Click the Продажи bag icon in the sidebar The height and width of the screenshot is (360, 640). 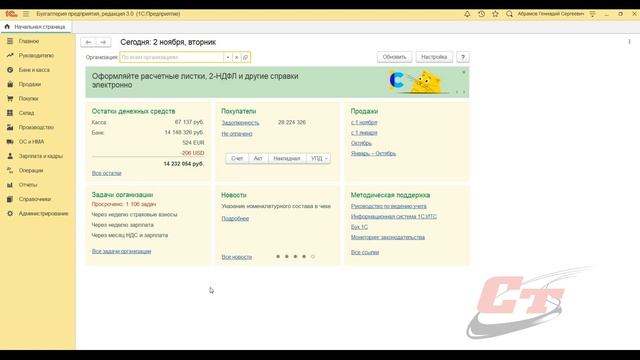tap(10, 84)
